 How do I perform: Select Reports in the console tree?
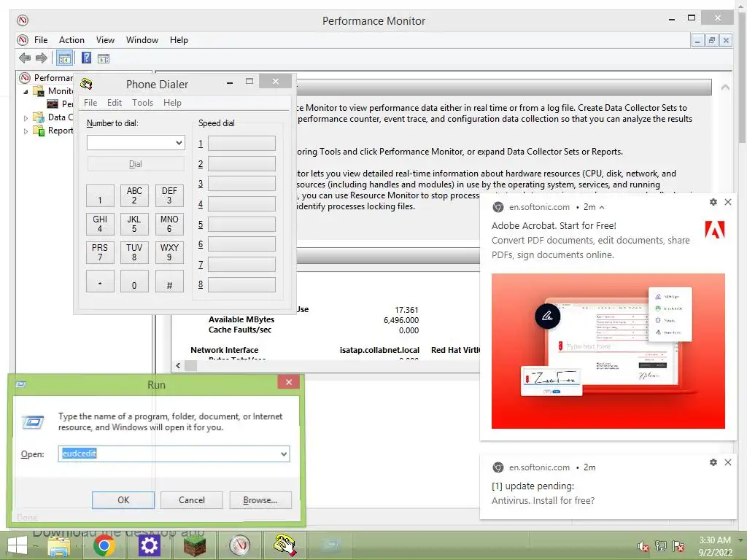click(61, 131)
